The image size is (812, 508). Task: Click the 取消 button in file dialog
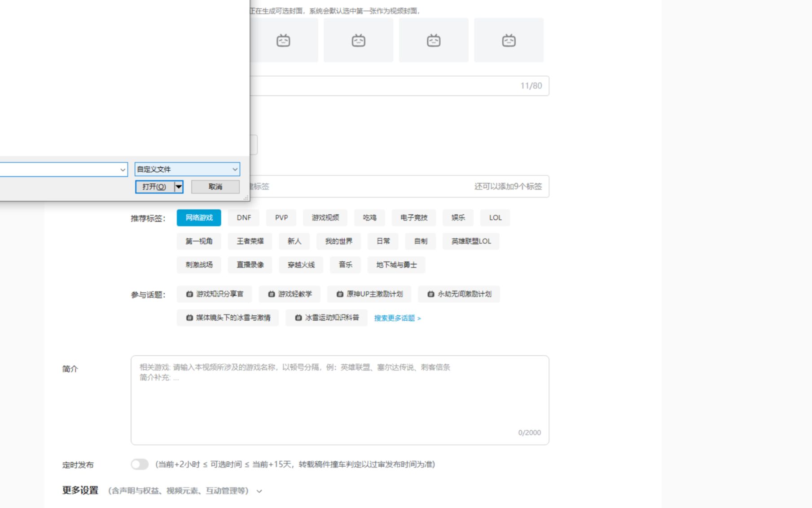[x=215, y=187]
